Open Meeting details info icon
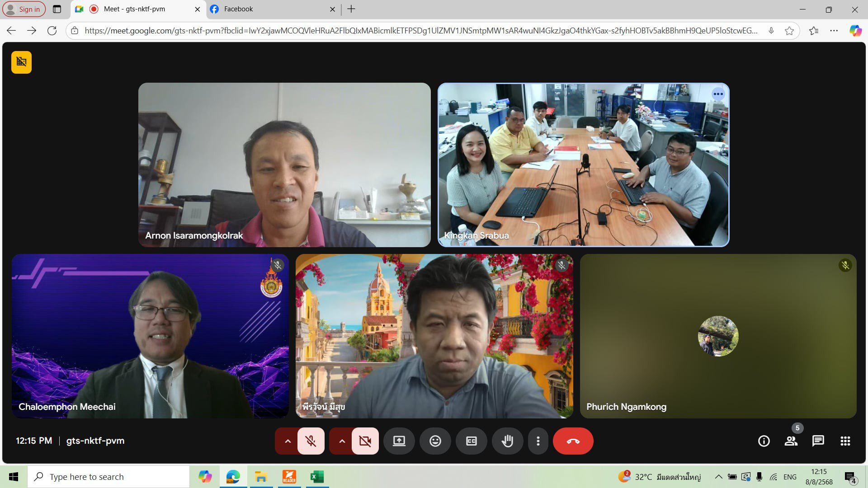Viewport: 868px width, 488px height. [x=764, y=441]
